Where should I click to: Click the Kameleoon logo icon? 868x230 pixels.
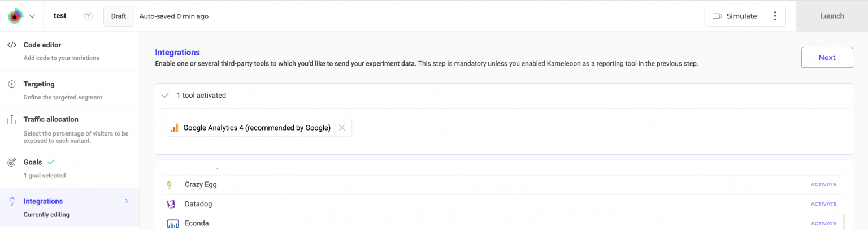click(15, 16)
